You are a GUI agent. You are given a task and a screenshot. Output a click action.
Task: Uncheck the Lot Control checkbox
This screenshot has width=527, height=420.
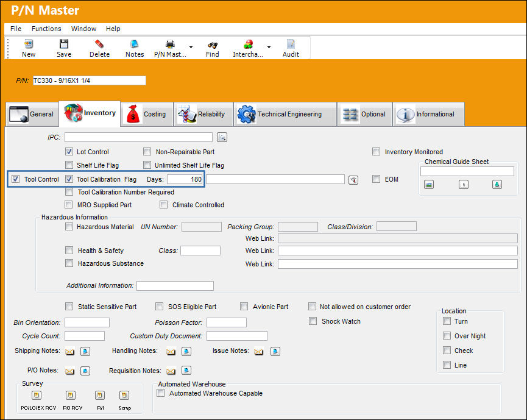click(69, 152)
